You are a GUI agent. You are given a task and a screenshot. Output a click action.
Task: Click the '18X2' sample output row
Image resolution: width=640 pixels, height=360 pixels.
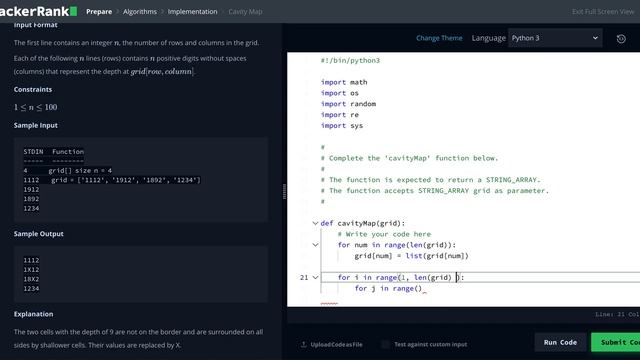tap(31, 279)
